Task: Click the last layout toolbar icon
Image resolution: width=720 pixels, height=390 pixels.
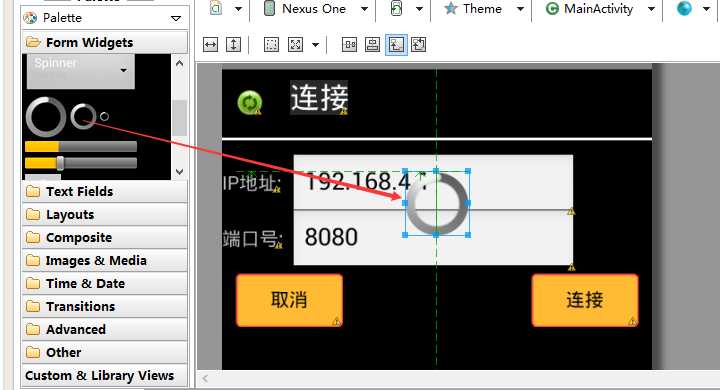Action: click(x=418, y=45)
